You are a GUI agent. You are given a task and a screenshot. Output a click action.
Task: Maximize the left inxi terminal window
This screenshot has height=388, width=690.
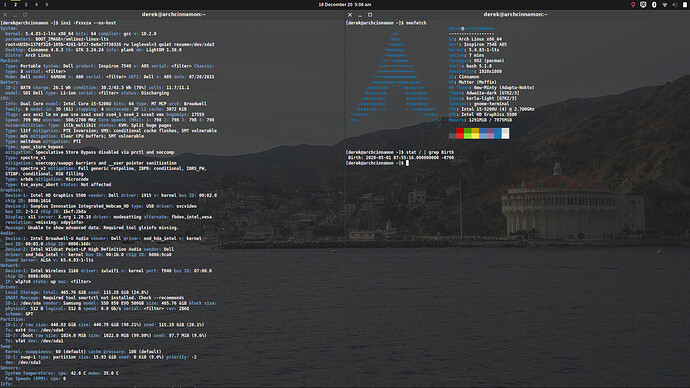(x=25, y=15)
